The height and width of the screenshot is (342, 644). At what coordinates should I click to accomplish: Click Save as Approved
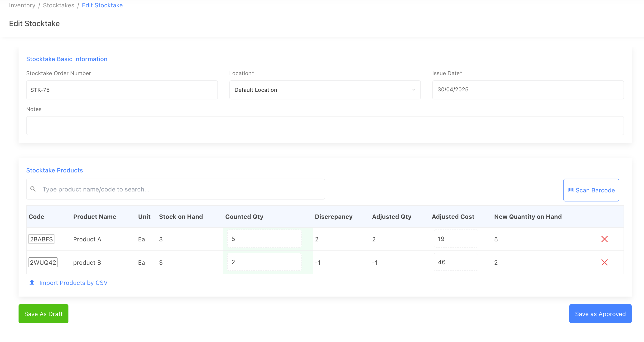pos(600,314)
